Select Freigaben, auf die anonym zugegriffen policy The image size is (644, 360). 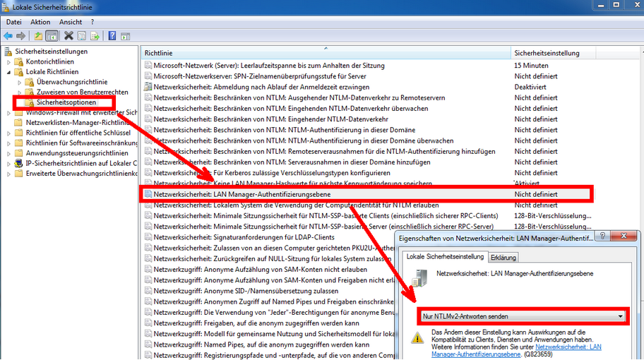[x=256, y=323]
